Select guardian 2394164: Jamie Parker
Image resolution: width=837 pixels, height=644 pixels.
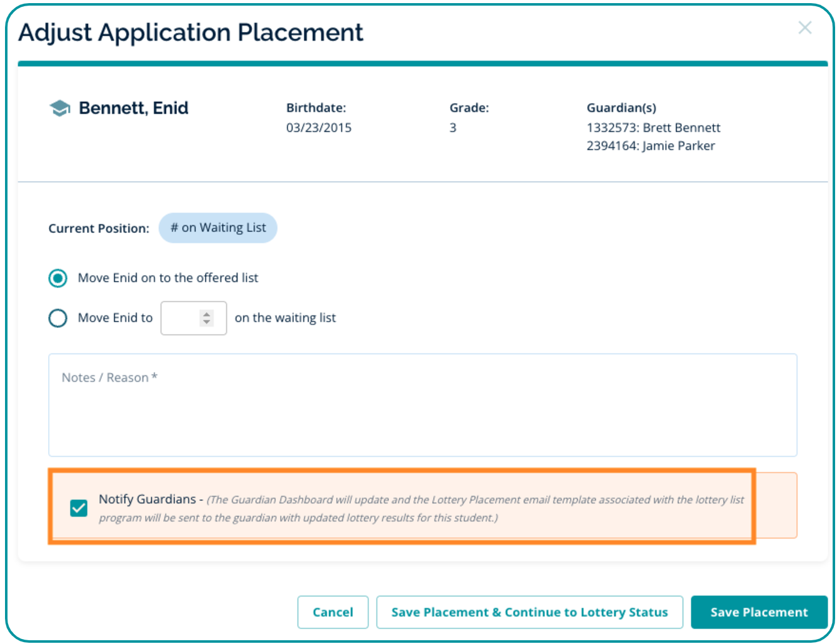pyautogui.click(x=650, y=146)
